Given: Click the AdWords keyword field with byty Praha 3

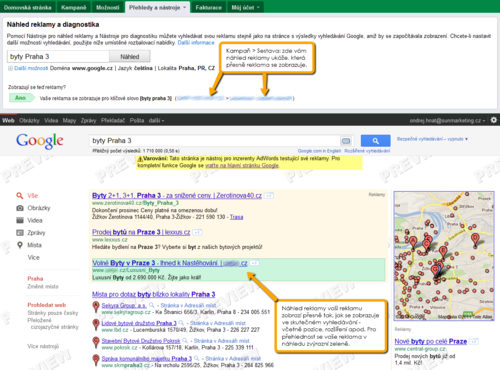Looking at the screenshot, I should [58, 56].
